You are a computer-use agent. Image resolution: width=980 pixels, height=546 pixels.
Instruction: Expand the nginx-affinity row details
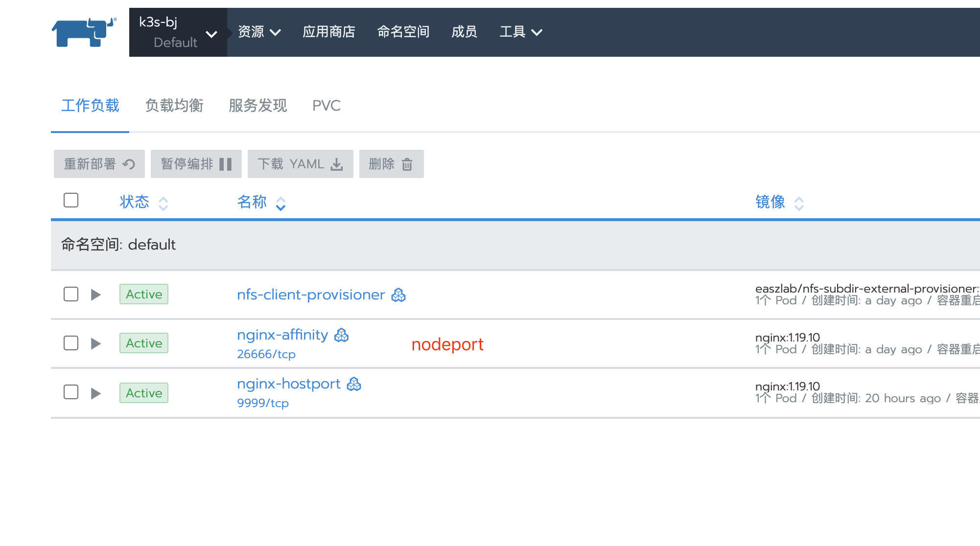pyautogui.click(x=96, y=343)
